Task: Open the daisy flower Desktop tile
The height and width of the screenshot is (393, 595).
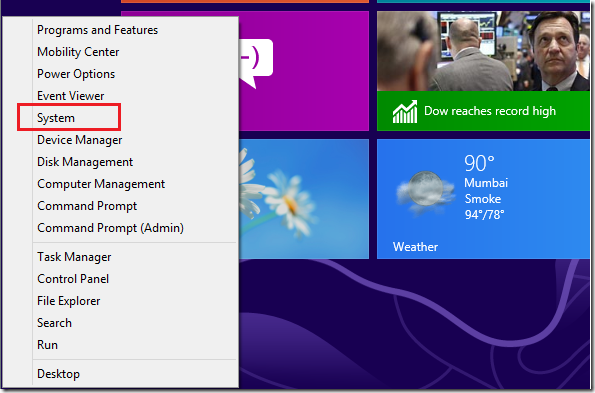Action: click(304, 199)
